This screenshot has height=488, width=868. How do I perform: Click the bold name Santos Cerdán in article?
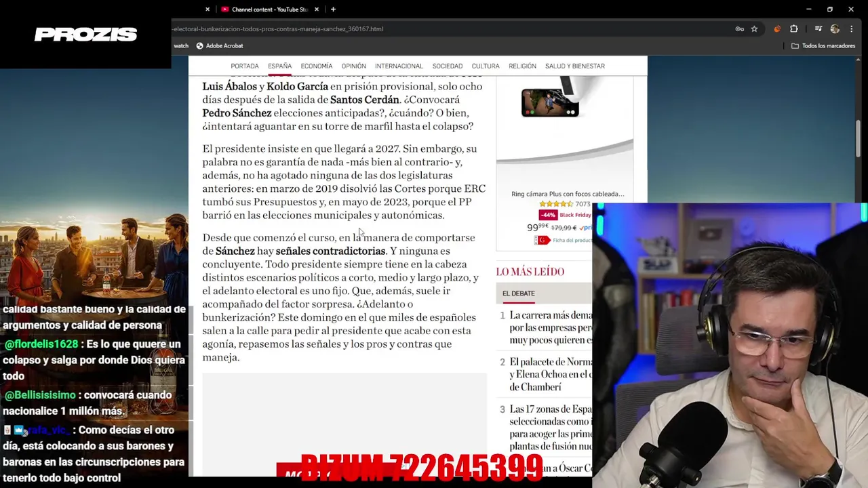[365, 100]
